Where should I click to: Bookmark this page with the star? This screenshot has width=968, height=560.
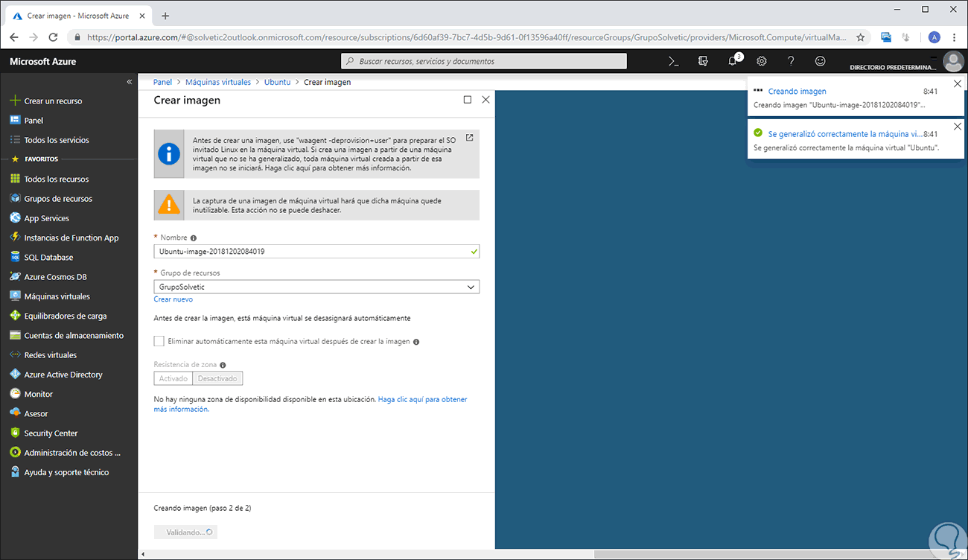[861, 36]
